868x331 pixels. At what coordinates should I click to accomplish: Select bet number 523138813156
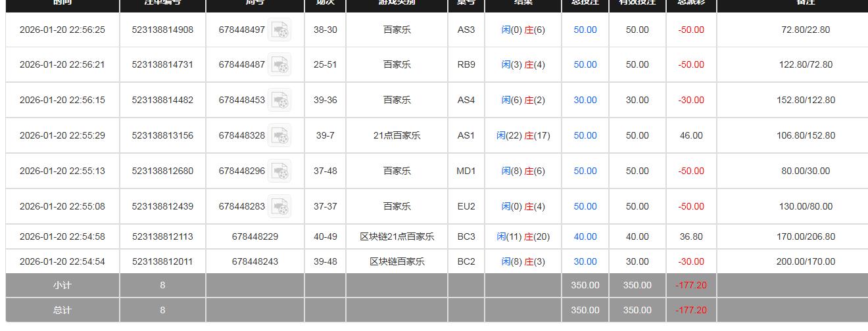click(x=162, y=135)
